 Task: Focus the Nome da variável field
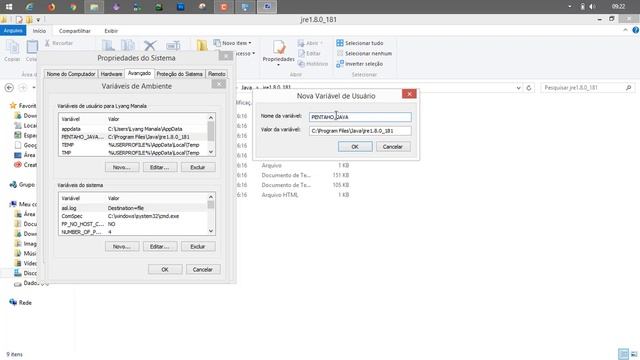pyautogui.click(x=360, y=117)
